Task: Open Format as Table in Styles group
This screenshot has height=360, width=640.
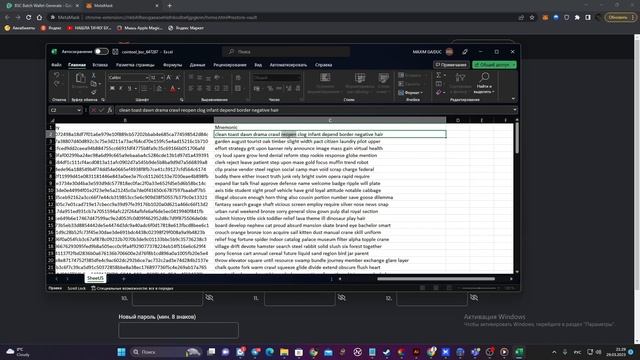Action: point(360,78)
